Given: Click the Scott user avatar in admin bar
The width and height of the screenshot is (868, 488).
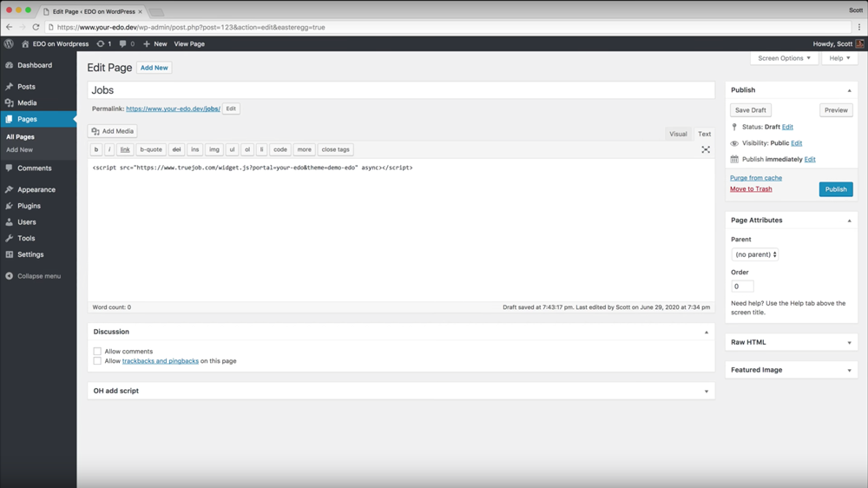Looking at the screenshot, I should (x=859, y=43).
